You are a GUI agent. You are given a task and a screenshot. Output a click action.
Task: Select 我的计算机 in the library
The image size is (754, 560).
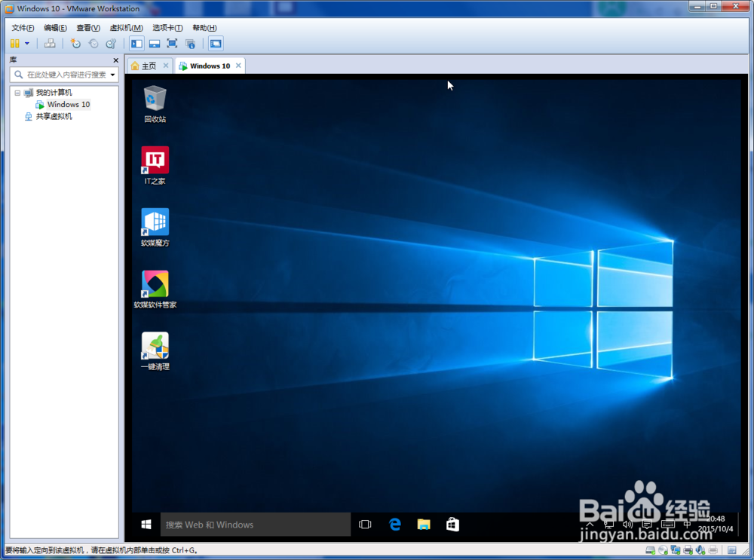tap(54, 92)
